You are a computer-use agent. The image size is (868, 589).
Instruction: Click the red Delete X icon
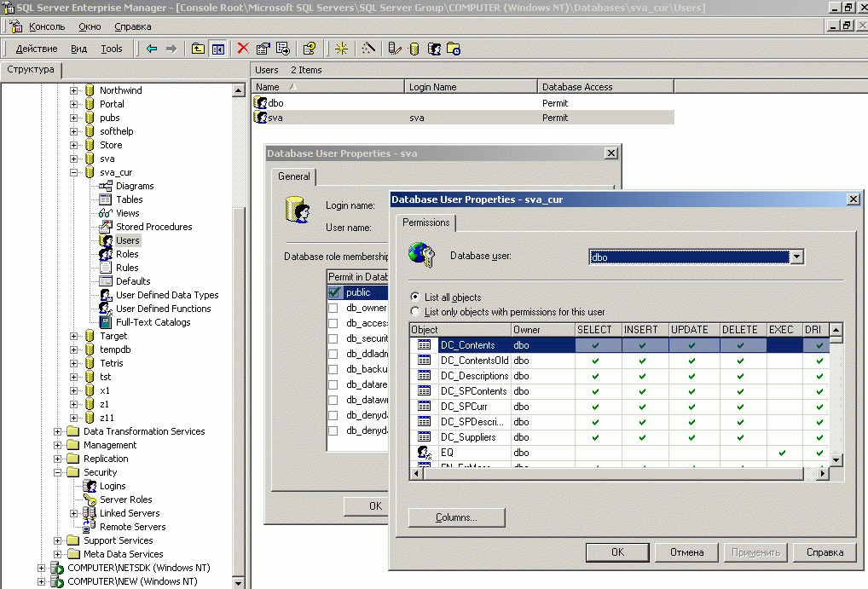click(243, 49)
